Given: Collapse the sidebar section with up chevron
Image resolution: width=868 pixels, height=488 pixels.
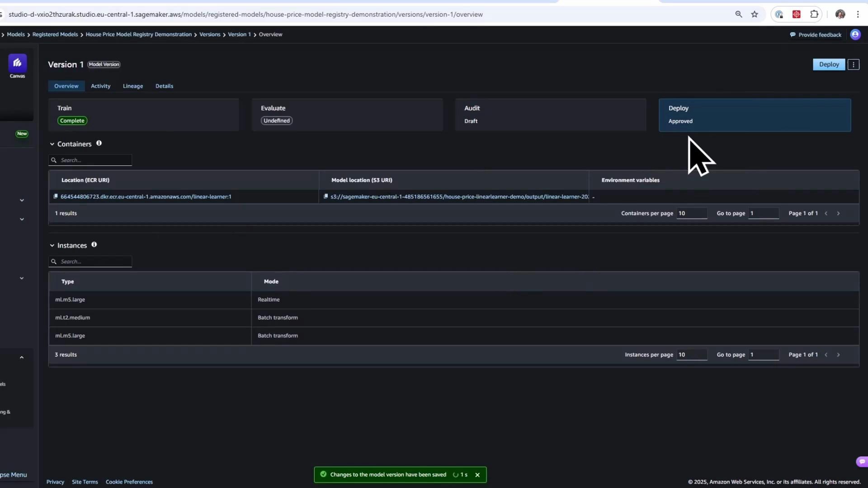Looking at the screenshot, I should click(x=22, y=357).
